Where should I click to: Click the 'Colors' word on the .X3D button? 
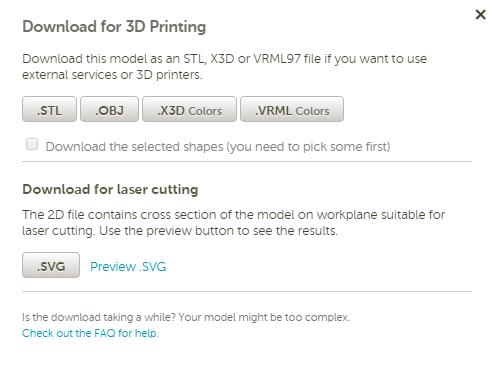pyautogui.click(x=205, y=111)
